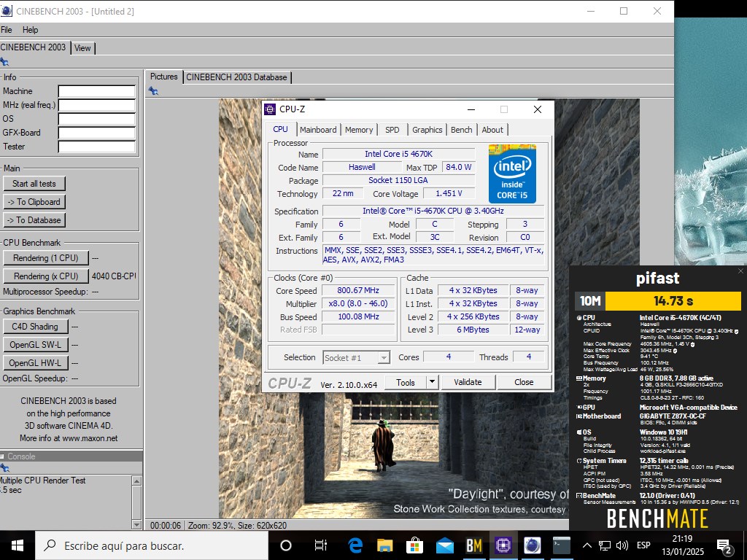The image size is (747, 560).
Task: Click the ESP language indicator
Action: (643, 545)
